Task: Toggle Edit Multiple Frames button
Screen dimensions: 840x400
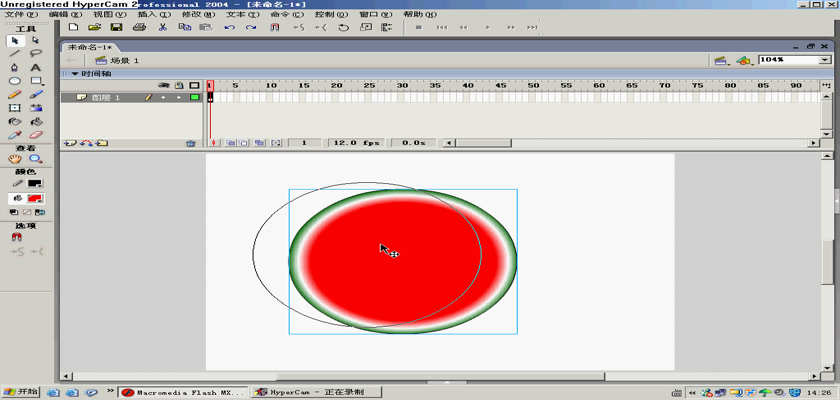Action: (259, 143)
